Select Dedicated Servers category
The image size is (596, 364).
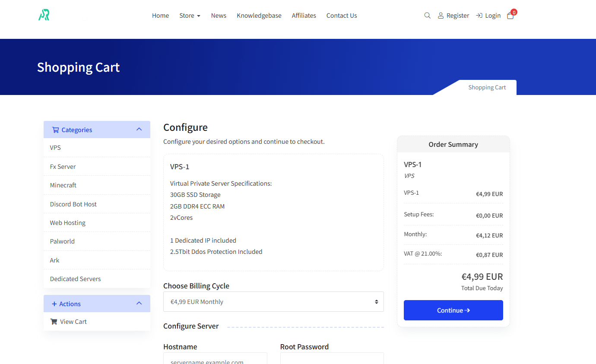[x=75, y=279]
